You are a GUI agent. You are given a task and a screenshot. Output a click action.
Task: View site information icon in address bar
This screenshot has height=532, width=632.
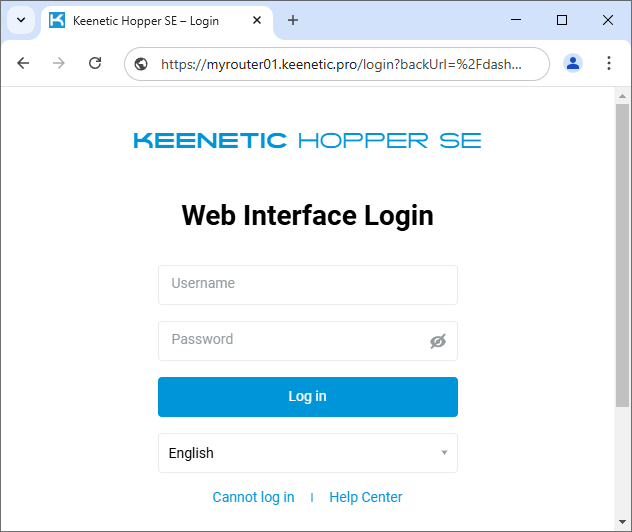(141, 64)
